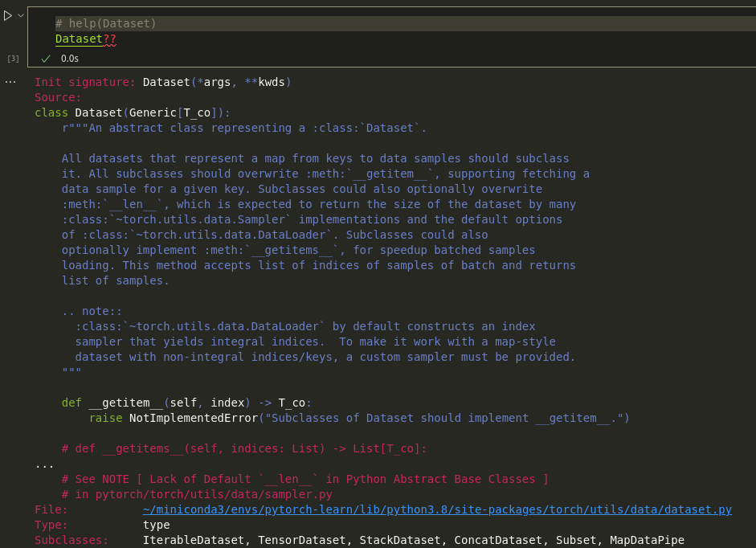This screenshot has height=548, width=756.
Task: Click the execution count [3] label
Action: pyautogui.click(x=13, y=59)
